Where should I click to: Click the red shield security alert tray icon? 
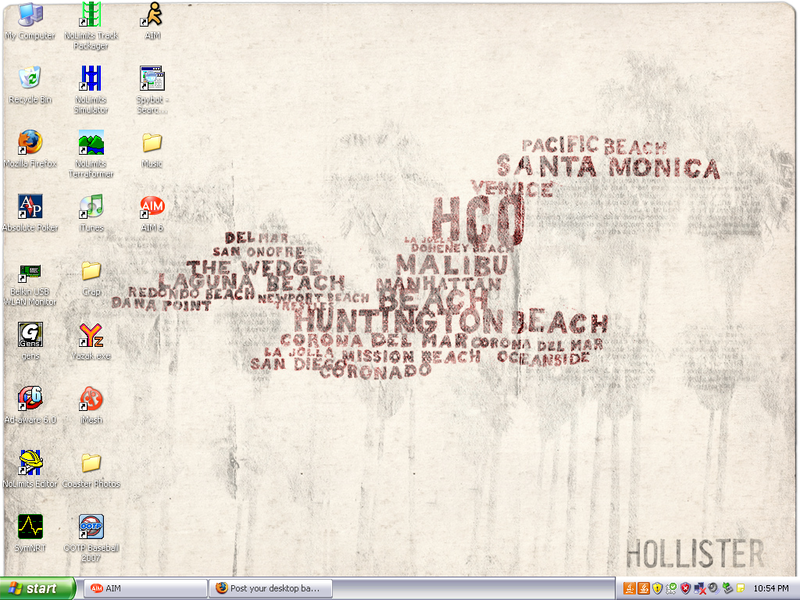coord(686,588)
